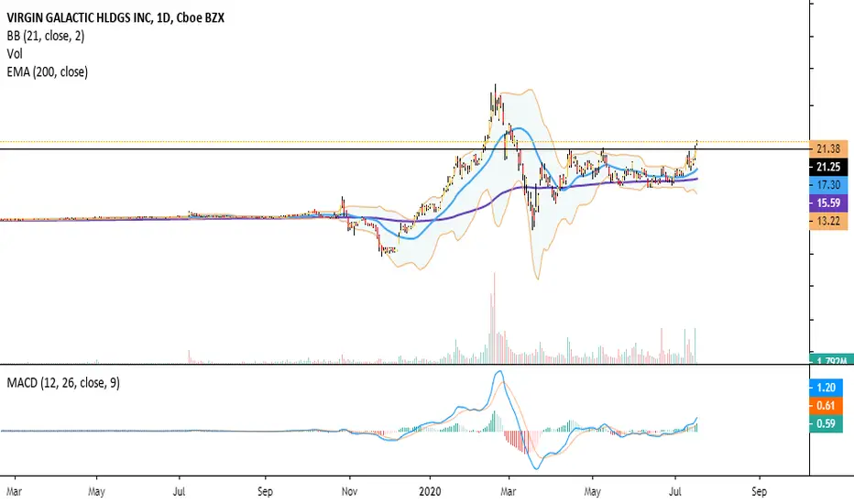Click the 0.59 histogram value tag
Screen dimensions: 854x504
(x=827, y=423)
